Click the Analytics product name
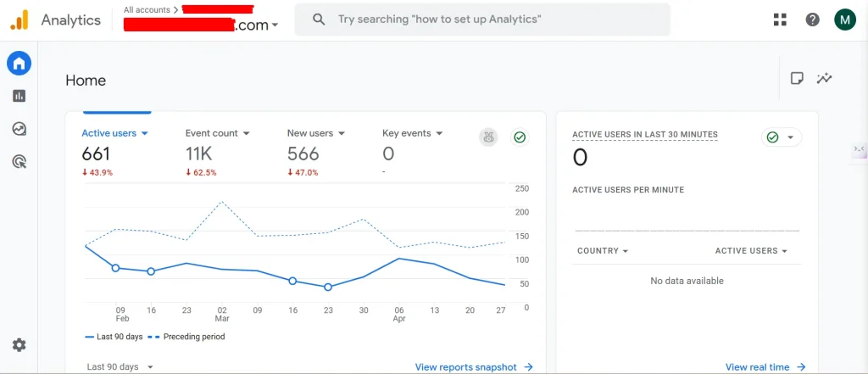The image size is (868, 374). [71, 20]
